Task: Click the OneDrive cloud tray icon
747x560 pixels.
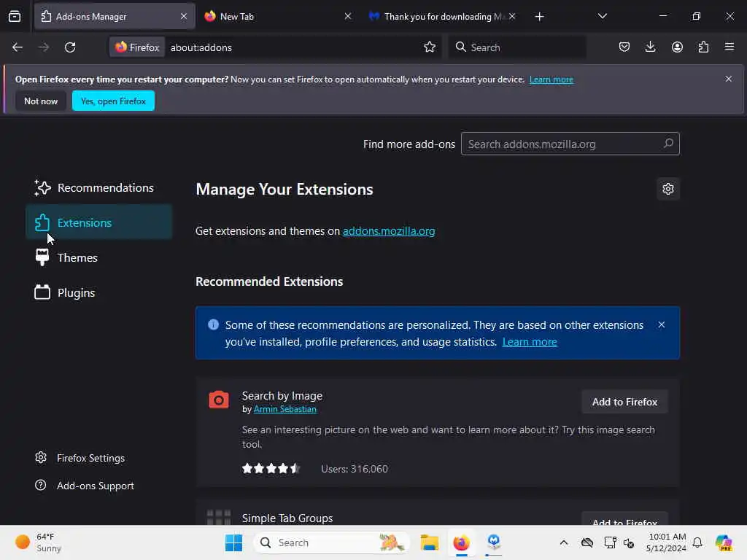Action: (x=587, y=542)
